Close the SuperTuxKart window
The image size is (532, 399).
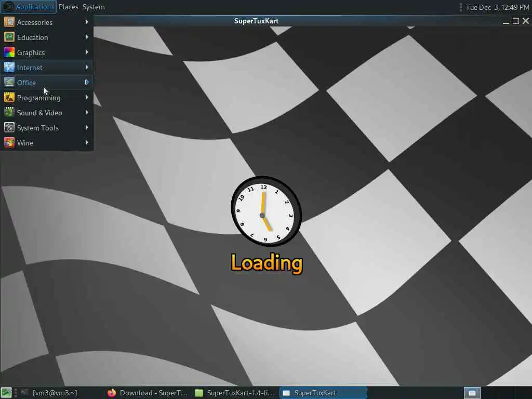click(526, 21)
